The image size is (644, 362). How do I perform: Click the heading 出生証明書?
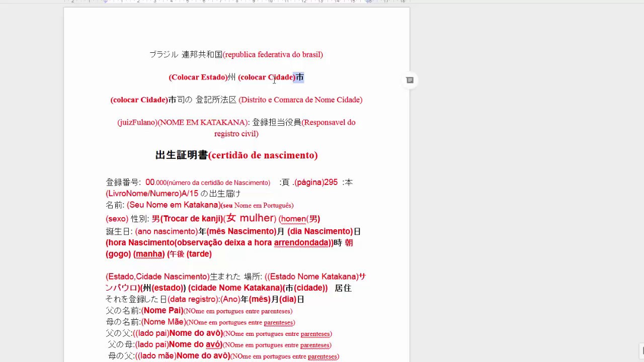[x=182, y=155]
